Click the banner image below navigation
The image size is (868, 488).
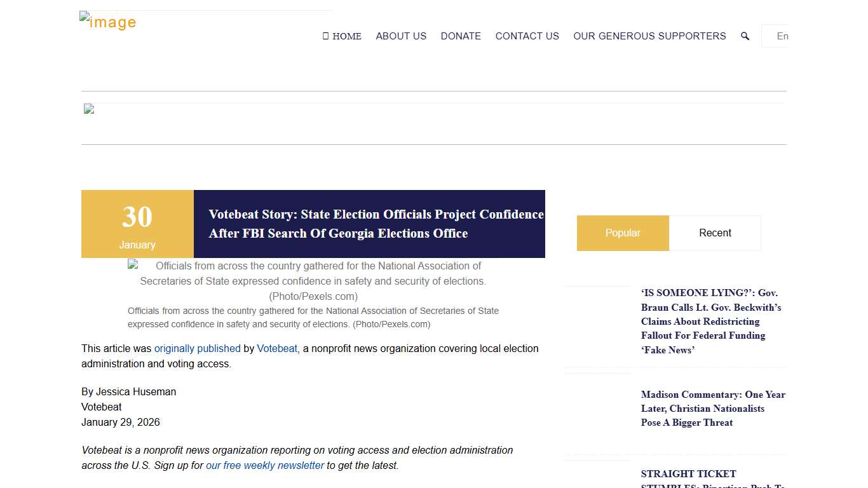pyautogui.click(x=89, y=109)
